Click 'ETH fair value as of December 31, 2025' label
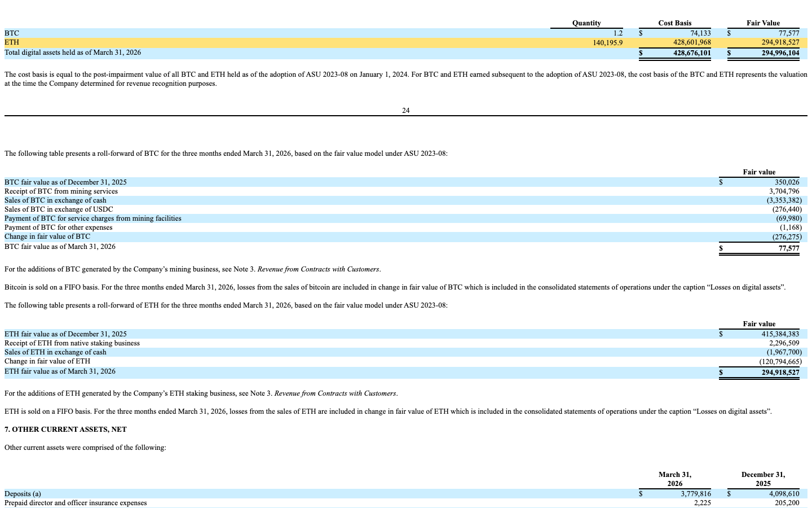Image resolution: width=812 pixels, height=508 pixels. (65, 334)
